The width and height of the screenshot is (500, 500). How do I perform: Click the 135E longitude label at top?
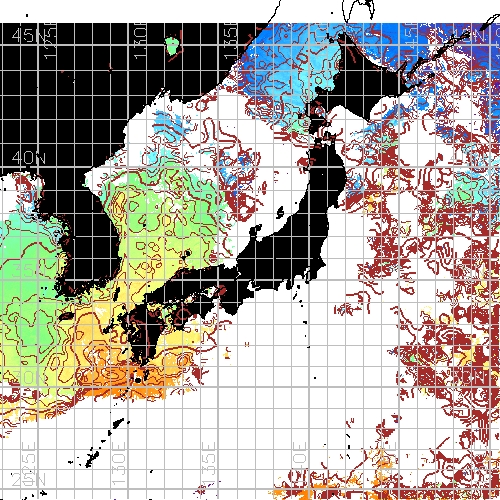point(230,41)
